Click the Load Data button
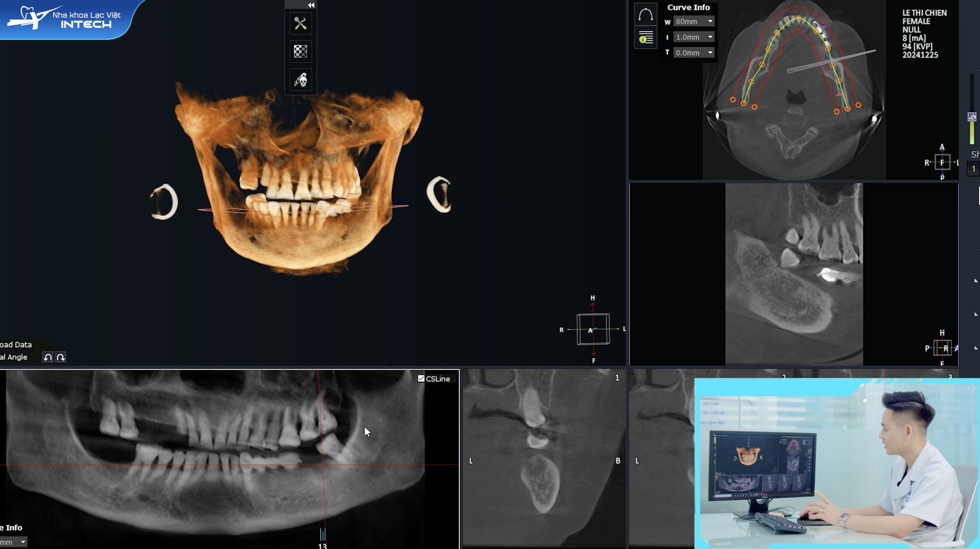Screen dimensions: 980x549 point(16,344)
